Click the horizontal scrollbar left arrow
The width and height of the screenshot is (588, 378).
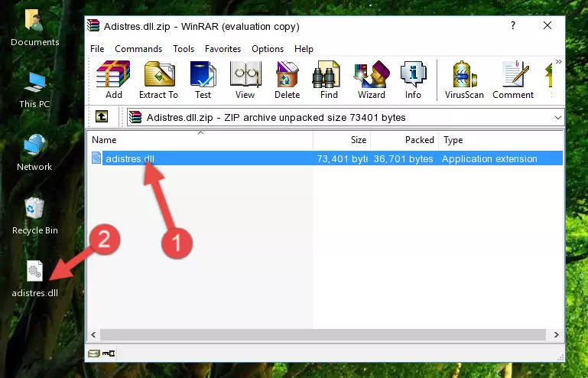point(94,334)
